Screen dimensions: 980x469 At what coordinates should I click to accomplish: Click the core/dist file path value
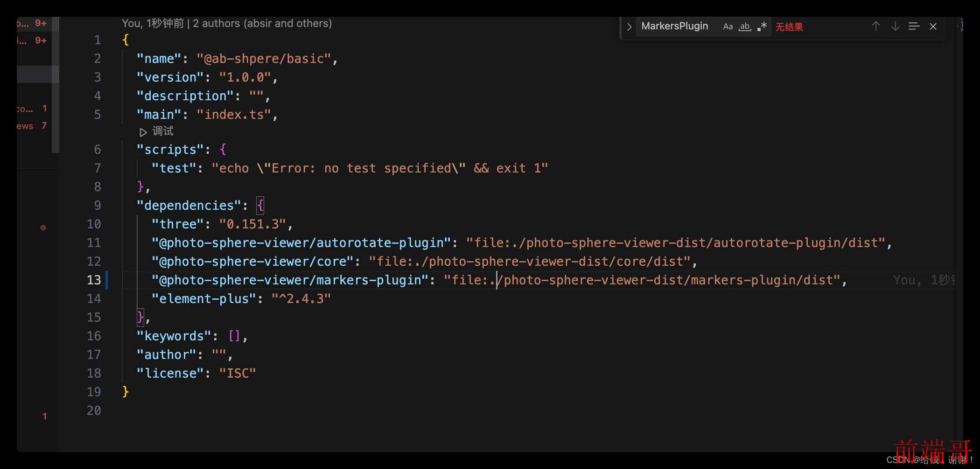click(530, 262)
